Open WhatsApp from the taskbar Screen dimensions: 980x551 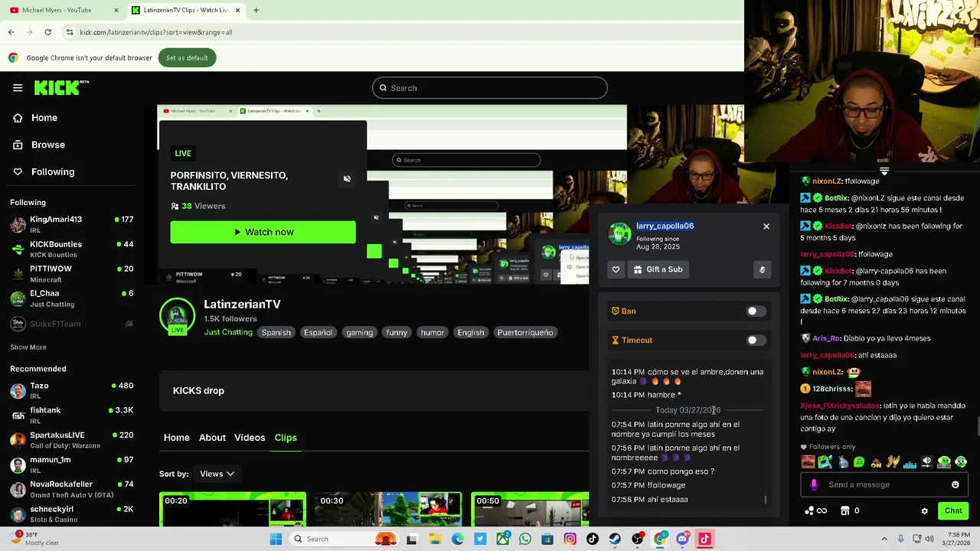tap(524, 539)
